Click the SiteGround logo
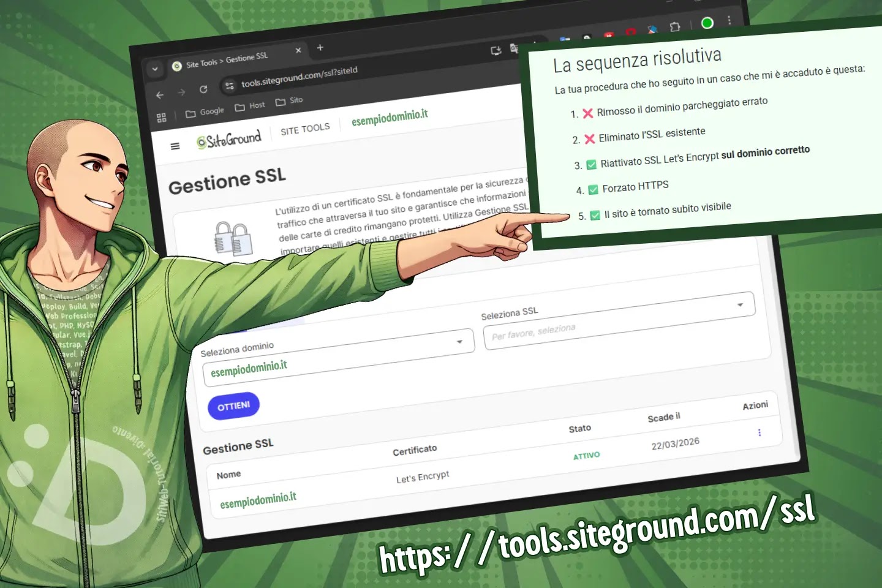The width and height of the screenshot is (882, 588). tap(229, 139)
